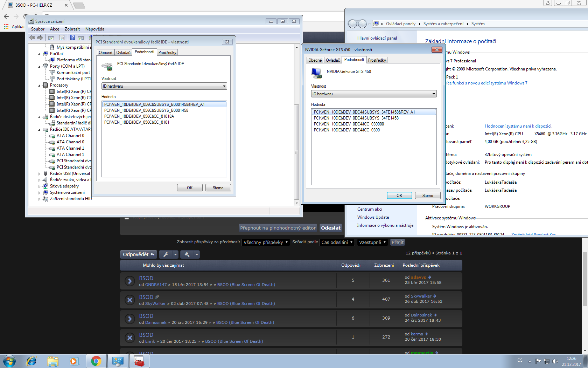The width and height of the screenshot is (588, 368).
Task: Open the Čas odeslání sort dropdown
Action: click(337, 242)
